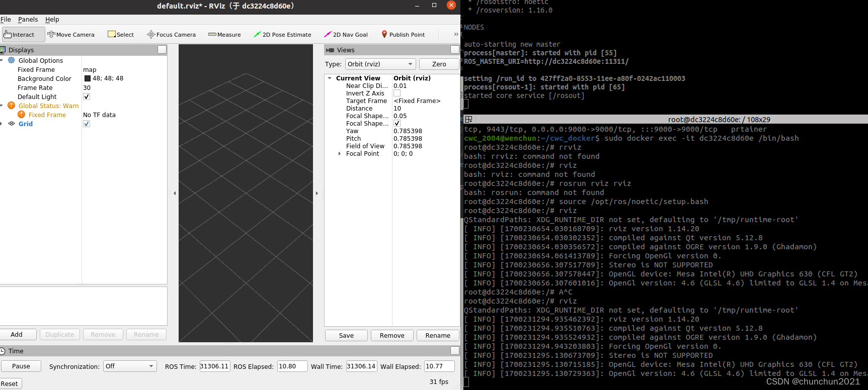Collapse the Global Status tree node
This screenshot has width=868, height=390.
click(x=2, y=106)
